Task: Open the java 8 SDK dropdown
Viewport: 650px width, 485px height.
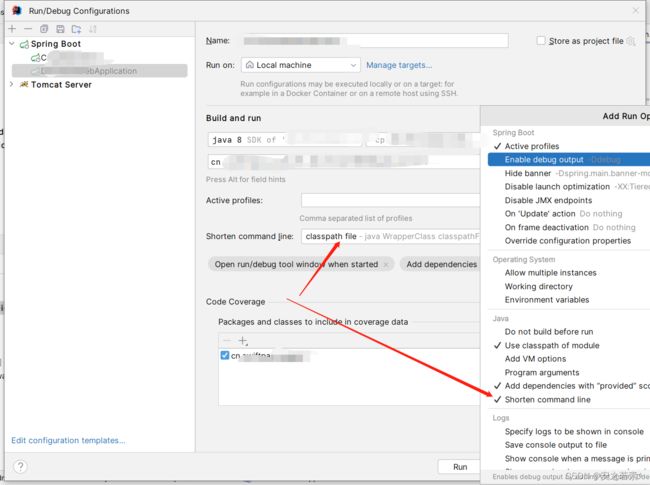Action: tap(285, 140)
